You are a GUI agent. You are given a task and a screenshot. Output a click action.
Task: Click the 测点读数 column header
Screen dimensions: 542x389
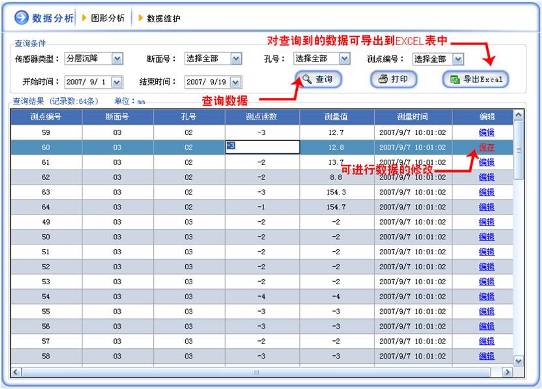(x=262, y=117)
